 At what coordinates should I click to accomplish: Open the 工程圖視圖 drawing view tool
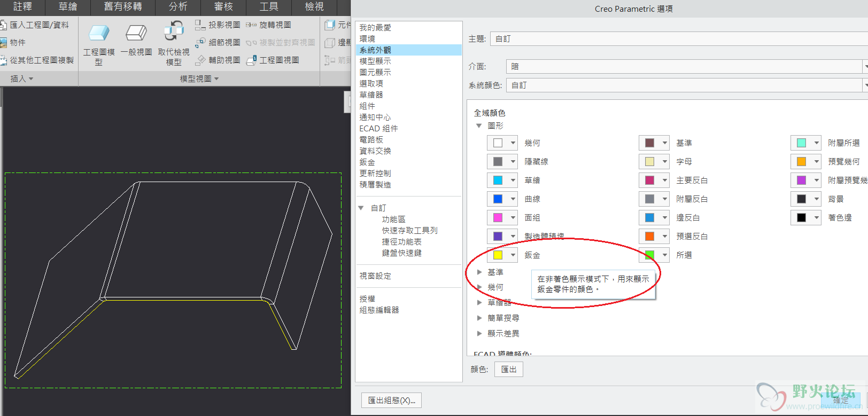pos(273,60)
